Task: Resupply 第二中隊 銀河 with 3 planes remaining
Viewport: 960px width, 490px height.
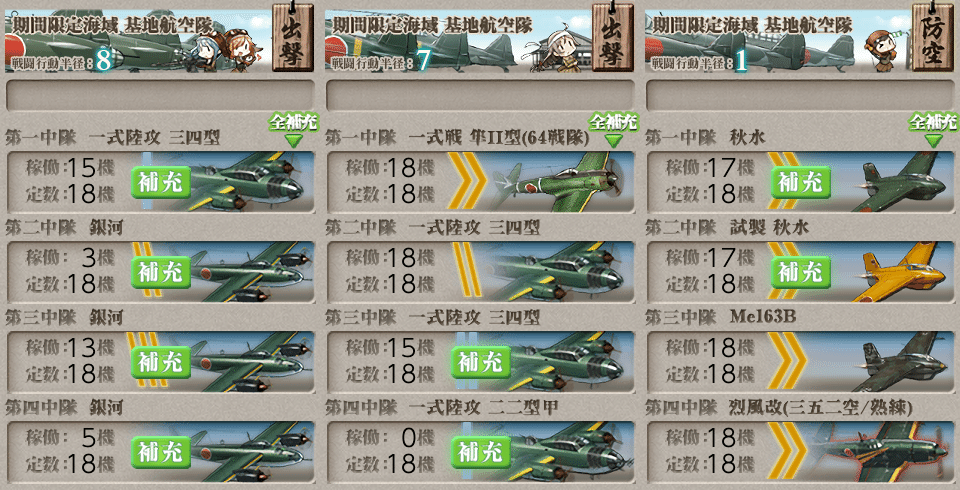Action: [x=160, y=273]
